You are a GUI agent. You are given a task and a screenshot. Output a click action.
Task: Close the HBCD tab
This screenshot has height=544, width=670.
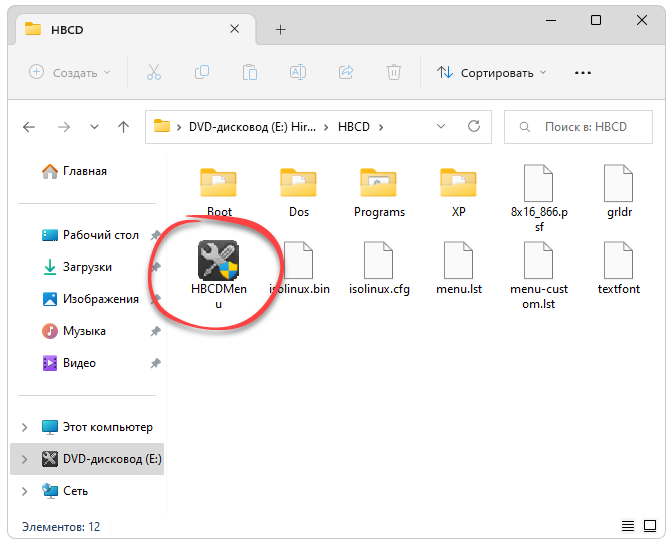click(235, 29)
